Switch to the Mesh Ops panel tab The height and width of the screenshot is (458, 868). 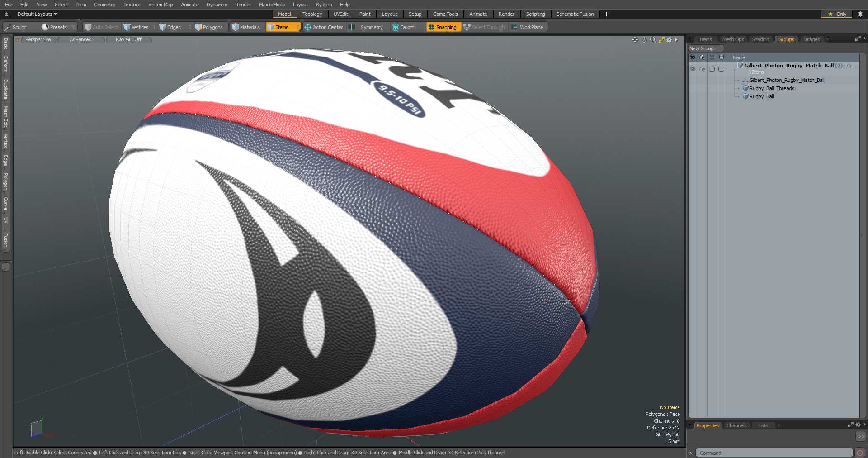point(733,39)
